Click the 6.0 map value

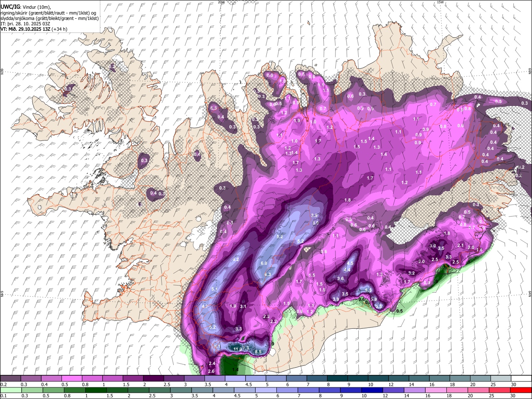coord(264,263)
